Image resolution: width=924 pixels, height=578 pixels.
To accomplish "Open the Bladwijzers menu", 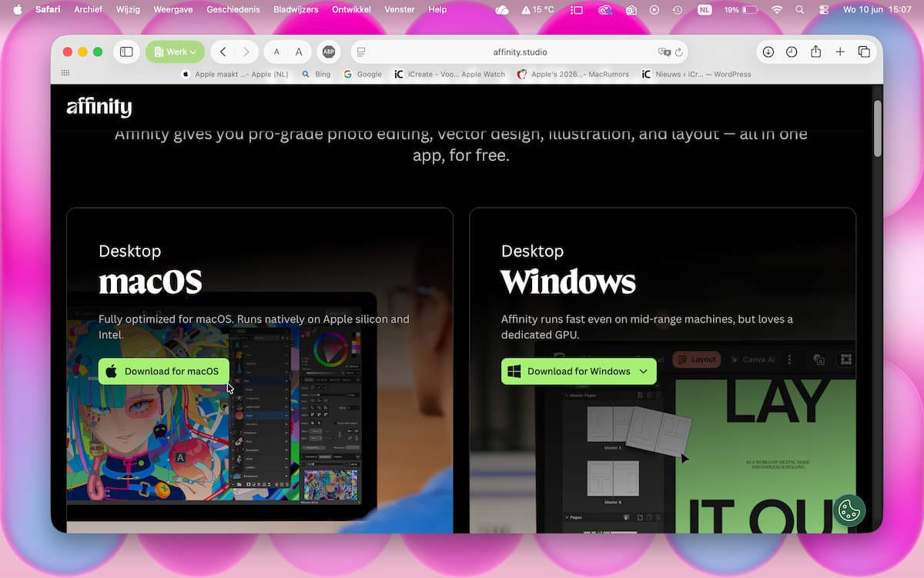I will tap(297, 9).
